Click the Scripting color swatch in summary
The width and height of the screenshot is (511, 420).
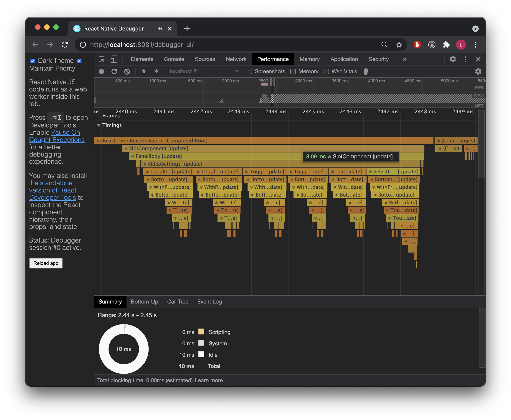201,331
